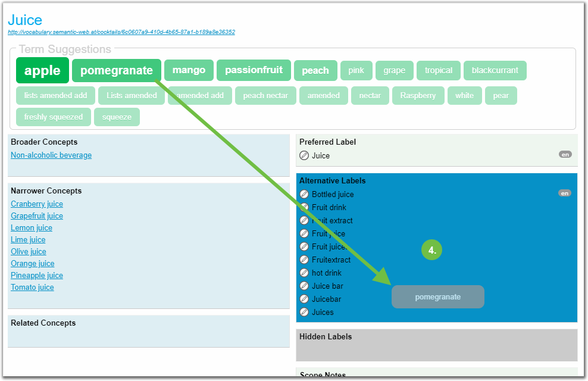
Task: Click the Hidden Labels panel
Action: pos(436,345)
